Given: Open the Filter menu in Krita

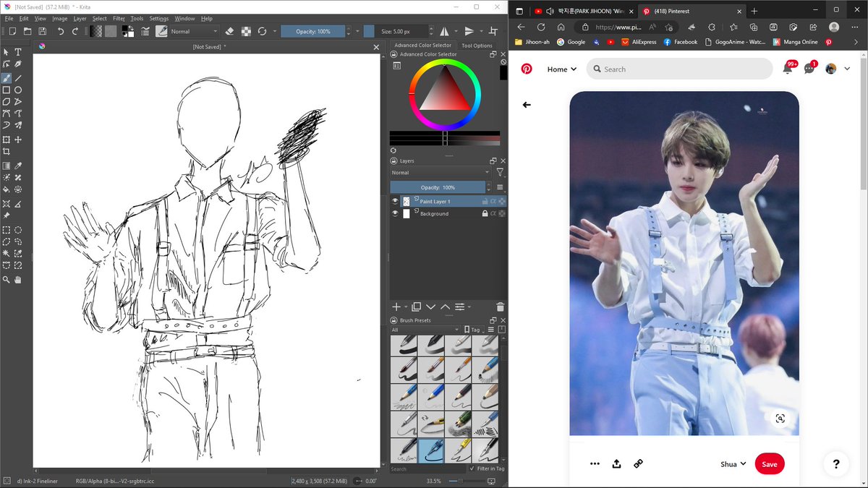Looking at the screenshot, I should click(x=119, y=18).
